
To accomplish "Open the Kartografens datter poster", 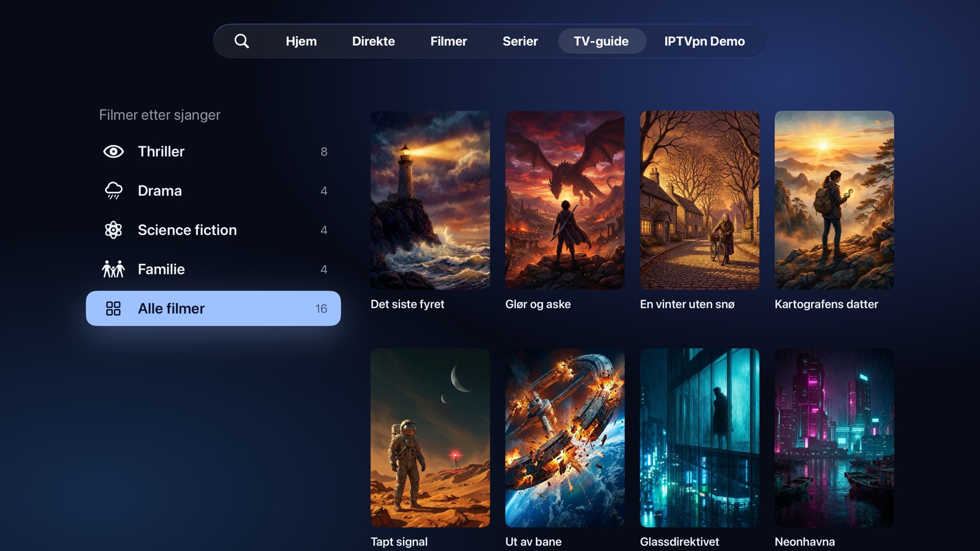I will pyautogui.click(x=834, y=200).
